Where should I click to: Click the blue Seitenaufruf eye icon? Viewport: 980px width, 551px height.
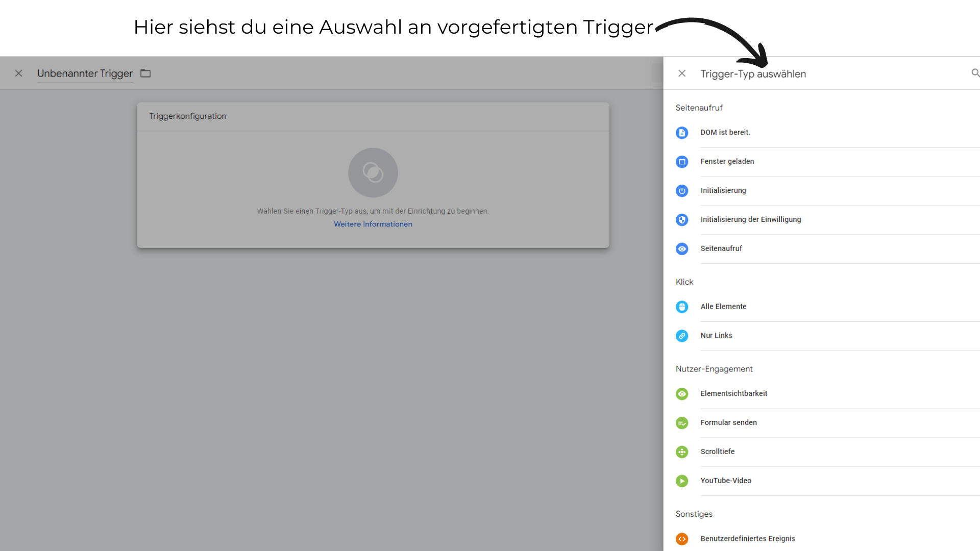[682, 249]
